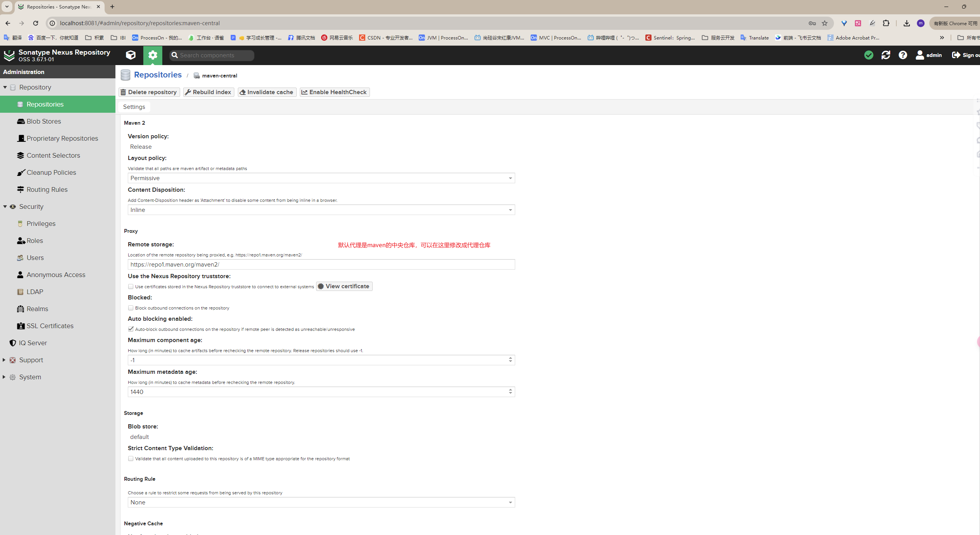Increase the Maximum metadata age spinner
980x535 pixels.
(510, 390)
